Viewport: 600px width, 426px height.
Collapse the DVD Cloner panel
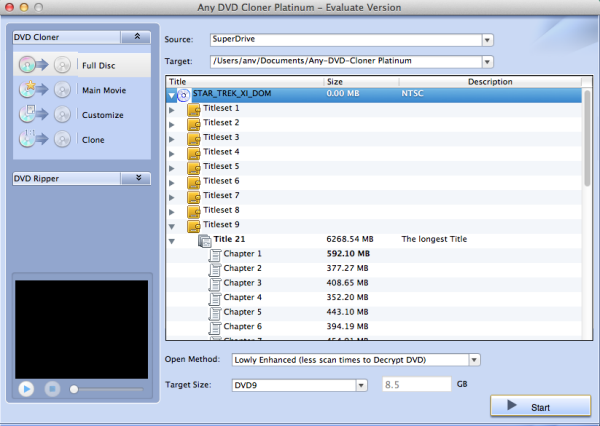pos(137,37)
